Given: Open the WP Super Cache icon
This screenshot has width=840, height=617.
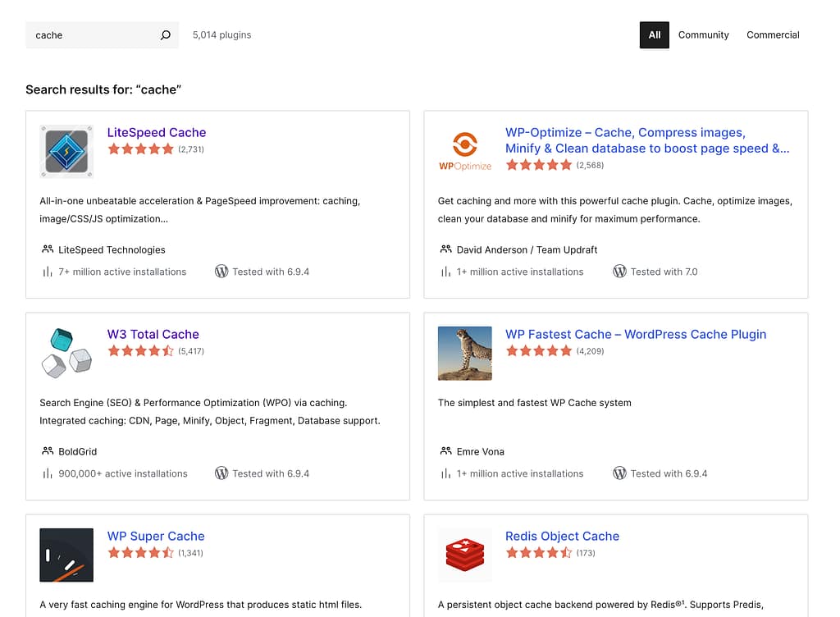Looking at the screenshot, I should point(66,555).
